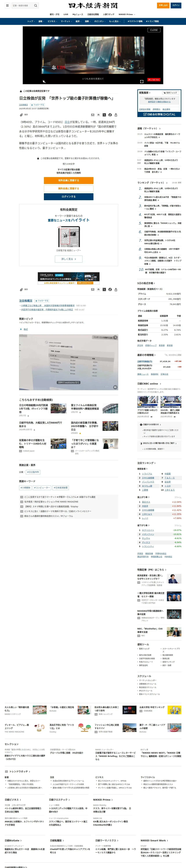Click the orange お申し込み button
This screenshot has width=186, height=868.
163,5
